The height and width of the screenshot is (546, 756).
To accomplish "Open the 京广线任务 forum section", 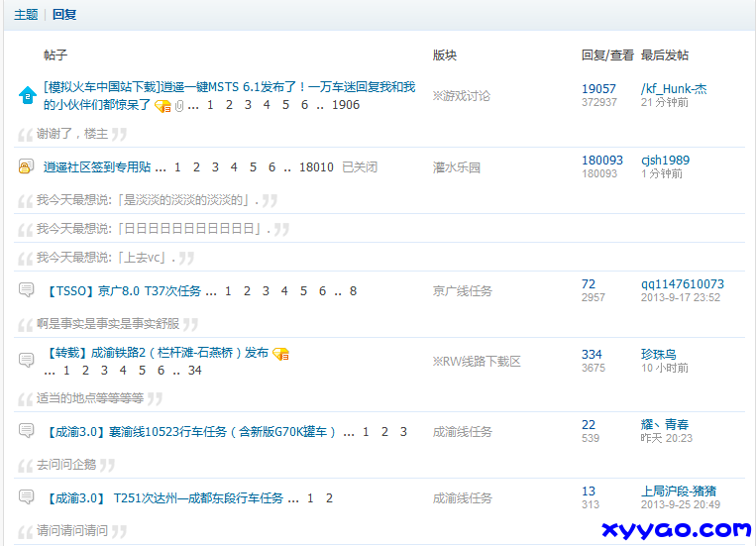I will point(463,291).
